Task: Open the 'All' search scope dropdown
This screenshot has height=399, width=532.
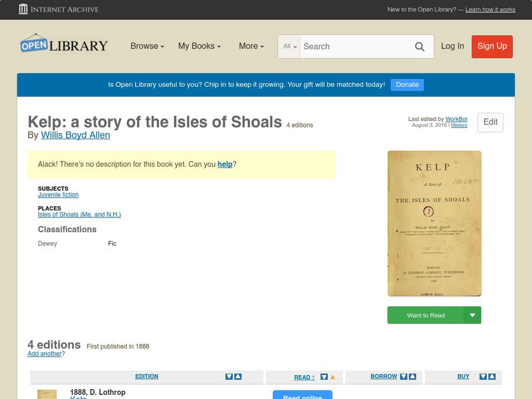Action: tap(289, 47)
